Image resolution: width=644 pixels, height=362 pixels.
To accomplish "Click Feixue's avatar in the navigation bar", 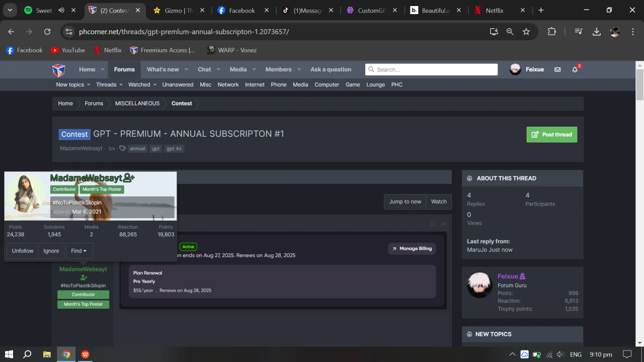I will 515,69.
